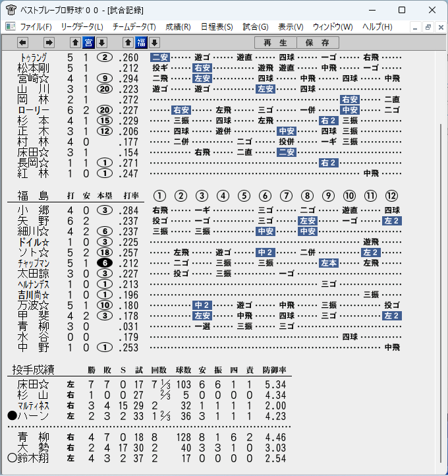Go to next game with right arrow

49,43
